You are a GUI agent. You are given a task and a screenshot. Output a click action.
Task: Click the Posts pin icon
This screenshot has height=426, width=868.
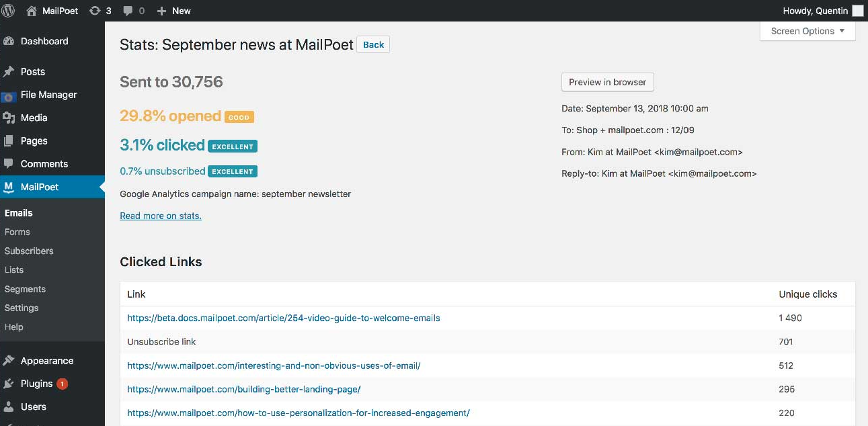click(x=9, y=72)
